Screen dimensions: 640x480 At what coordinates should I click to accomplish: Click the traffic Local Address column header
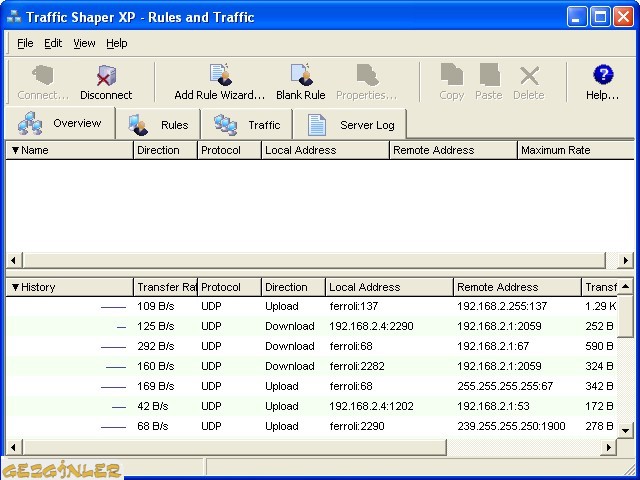click(389, 287)
